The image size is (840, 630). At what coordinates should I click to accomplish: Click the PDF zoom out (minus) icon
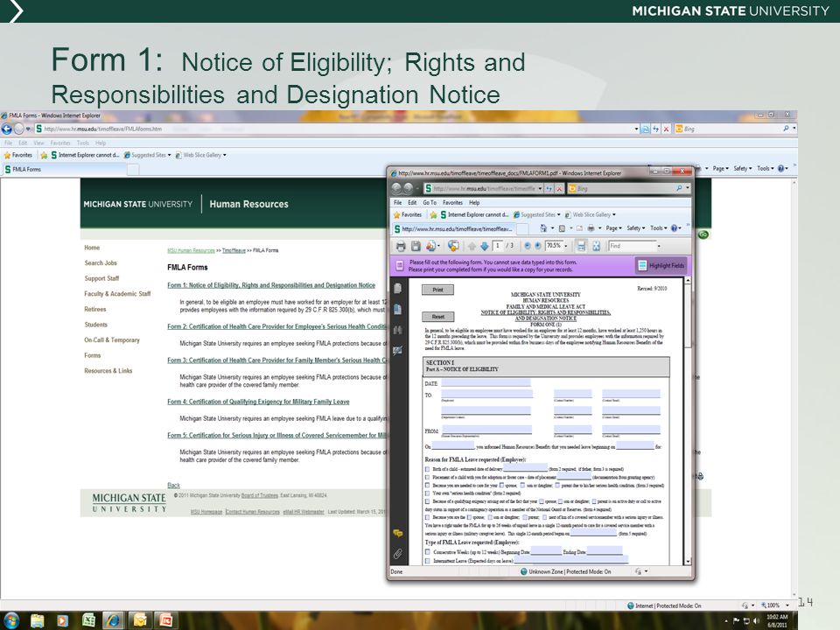(x=527, y=246)
